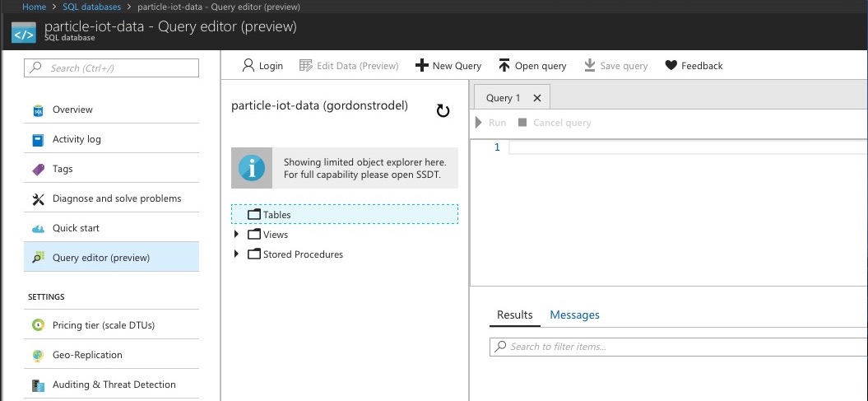868x401 pixels.
Task: Click the SQL database icon in header
Action: 24,33
